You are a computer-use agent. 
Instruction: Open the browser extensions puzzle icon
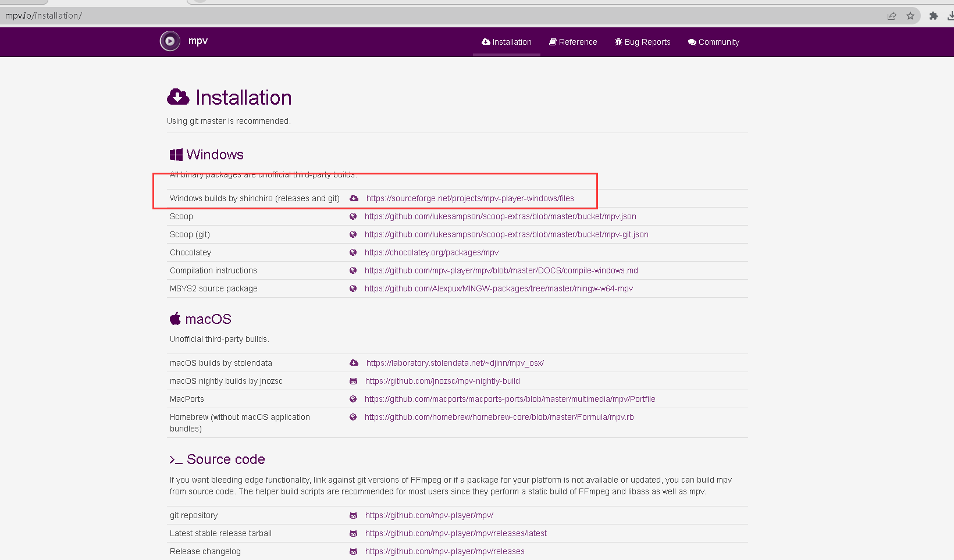[934, 16]
